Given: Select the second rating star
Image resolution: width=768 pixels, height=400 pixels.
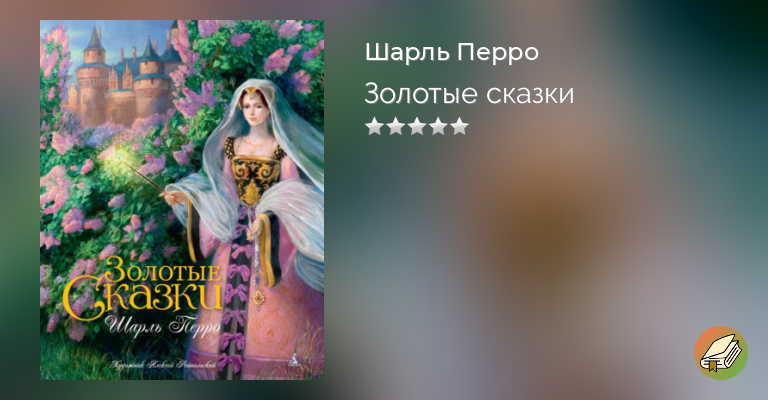Looking at the screenshot, I should coord(396,126).
